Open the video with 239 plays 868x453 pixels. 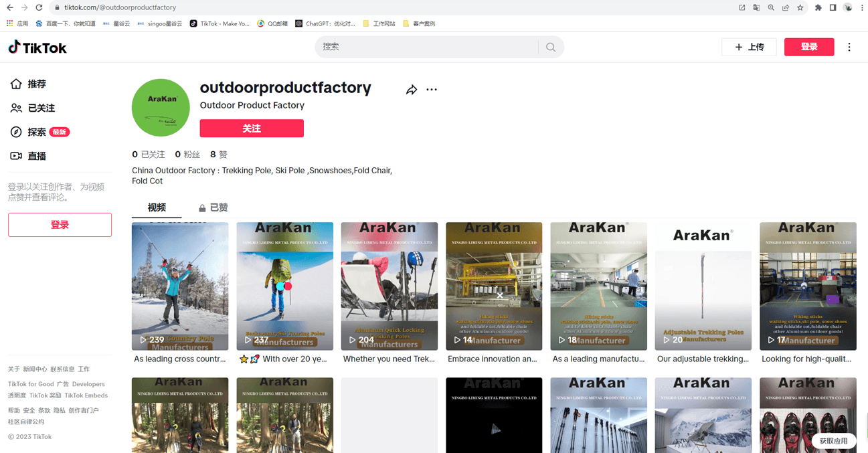(180, 286)
